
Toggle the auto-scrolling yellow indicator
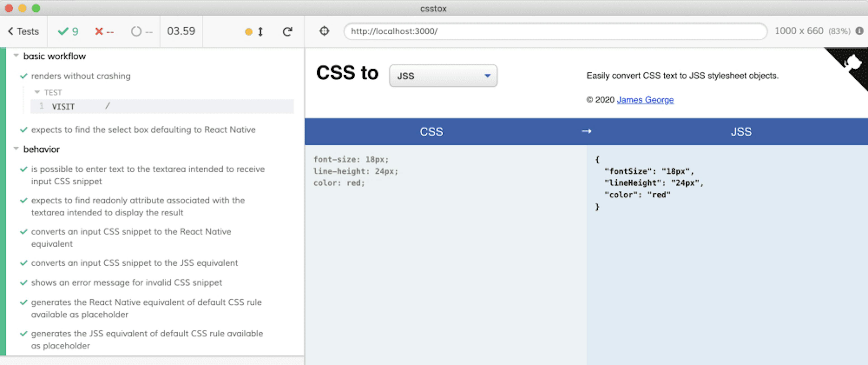pyautogui.click(x=248, y=31)
